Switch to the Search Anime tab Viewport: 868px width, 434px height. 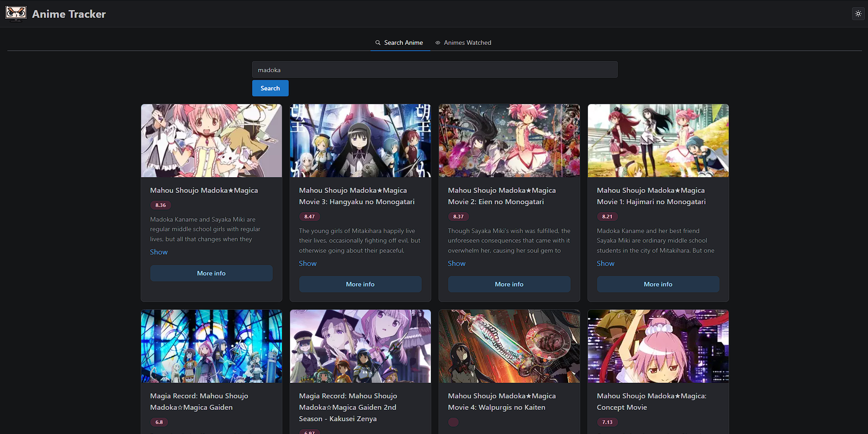pos(399,42)
